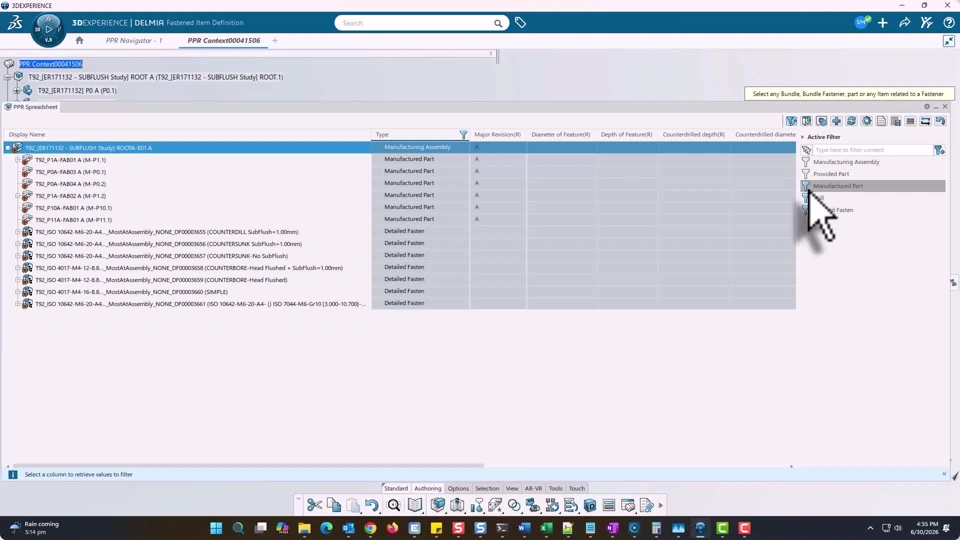Click the Diameter of Feature(R) column header
The image size is (960, 540).
point(561,135)
